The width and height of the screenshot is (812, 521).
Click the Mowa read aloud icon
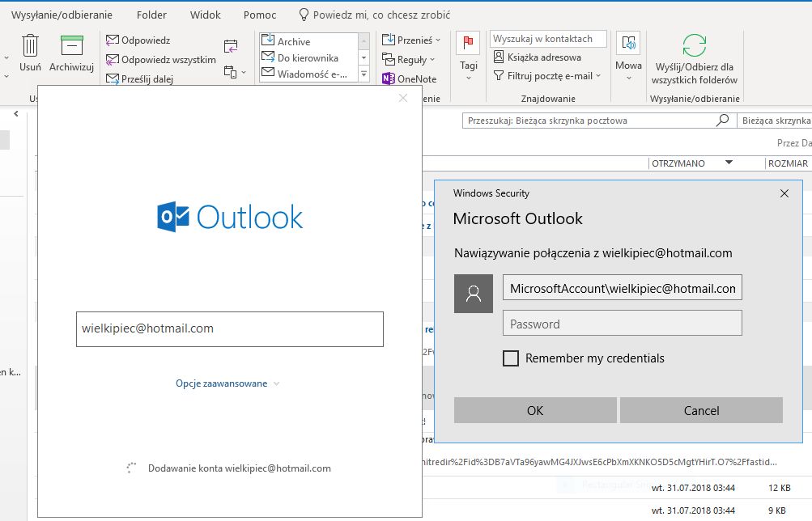(x=629, y=44)
